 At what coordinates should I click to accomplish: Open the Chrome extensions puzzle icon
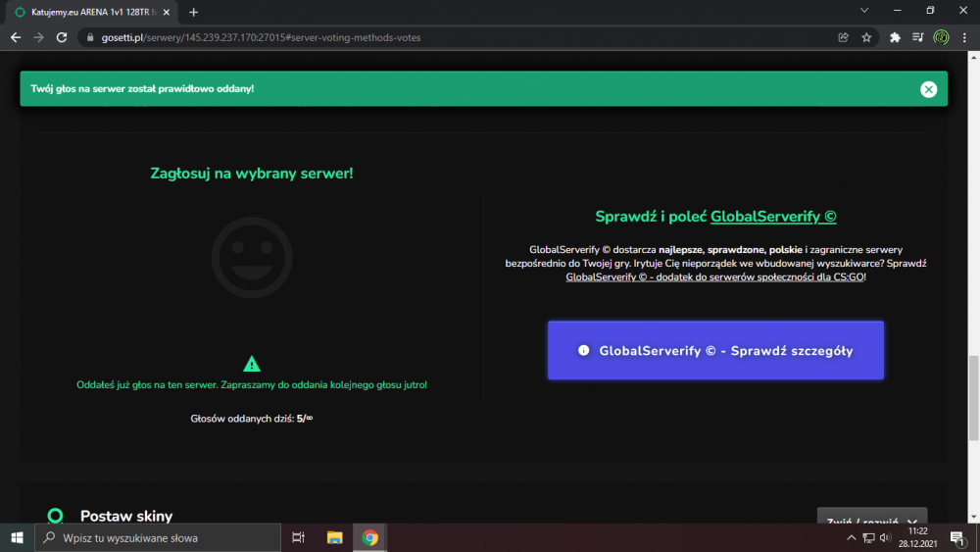click(895, 37)
